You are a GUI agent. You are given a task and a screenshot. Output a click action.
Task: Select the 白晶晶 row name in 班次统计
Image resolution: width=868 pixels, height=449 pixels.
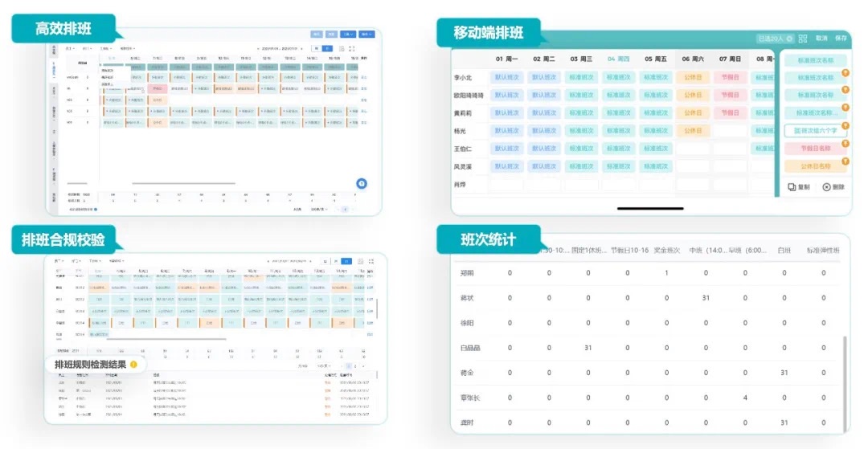470,348
